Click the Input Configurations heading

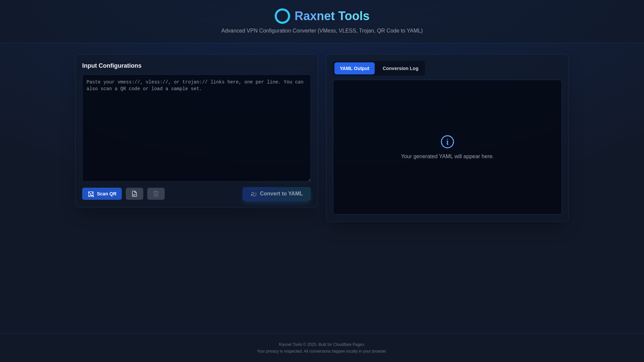tap(112, 66)
